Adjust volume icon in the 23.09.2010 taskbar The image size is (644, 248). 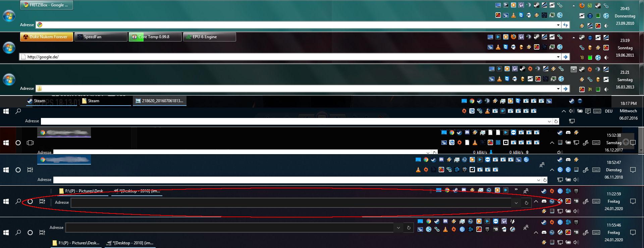606,26
